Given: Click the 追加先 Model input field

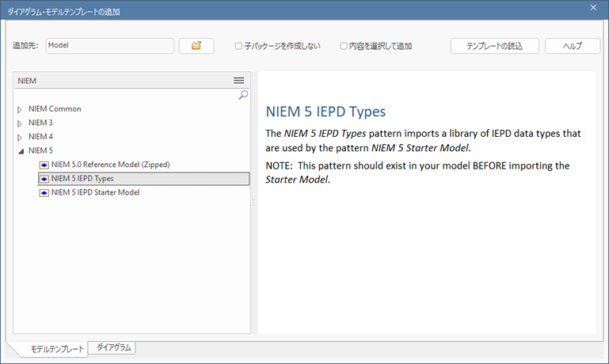Looking at the screenshot, I should 109,46.
